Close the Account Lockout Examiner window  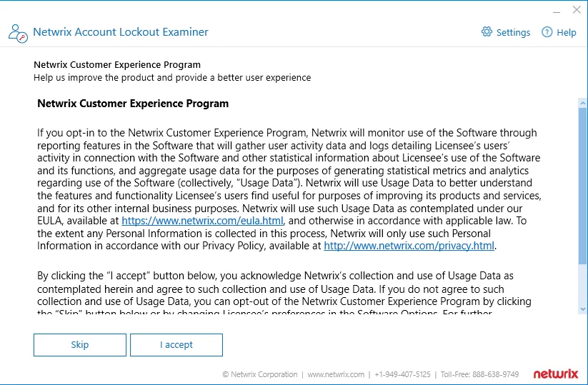click(577, 10)
